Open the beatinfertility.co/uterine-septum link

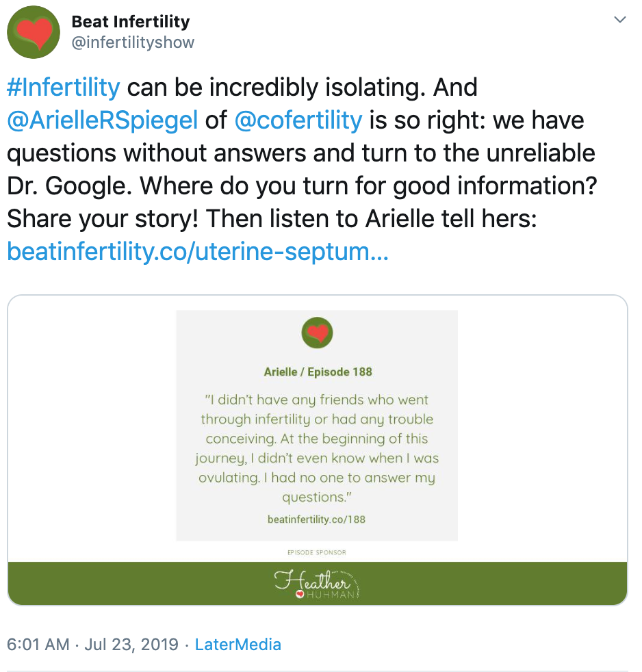(x=198, y=252)
